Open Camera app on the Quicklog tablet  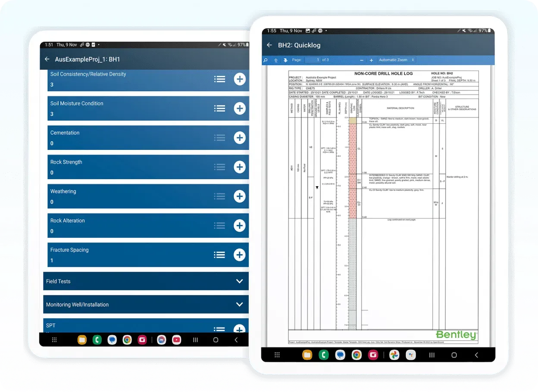pyautogui.click(x=373, y=355)
